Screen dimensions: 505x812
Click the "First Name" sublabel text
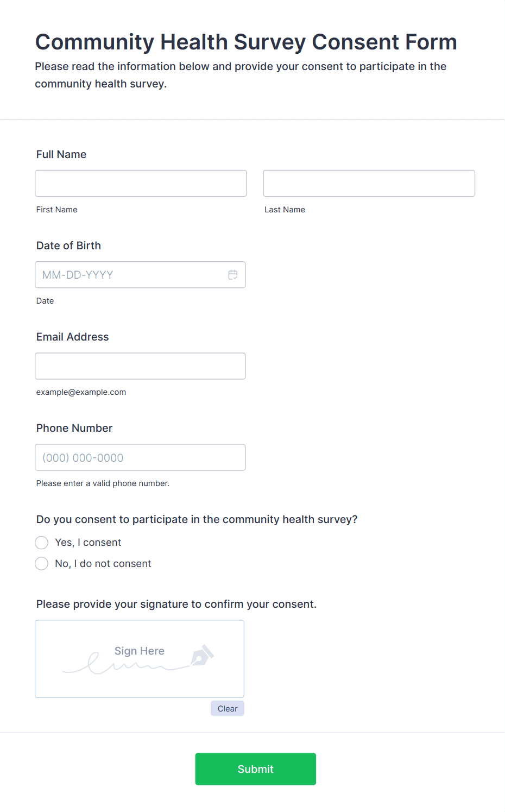[x=57, y=210]
